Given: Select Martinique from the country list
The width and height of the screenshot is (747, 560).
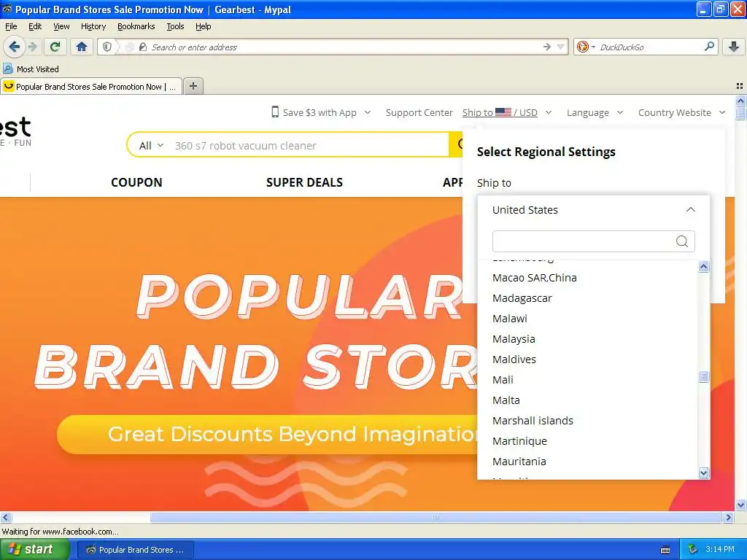Looking at the screenshot, I should (519, 441).
